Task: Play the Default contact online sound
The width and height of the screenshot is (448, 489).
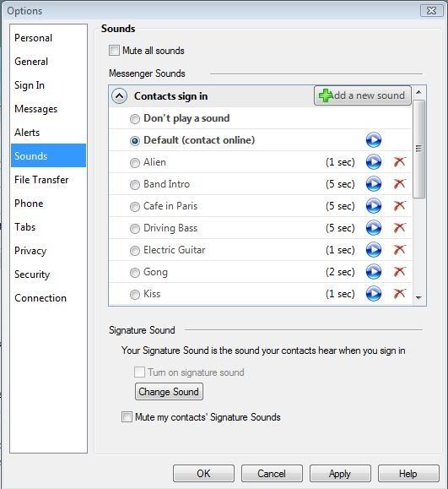Action: [x=373, y=139]
